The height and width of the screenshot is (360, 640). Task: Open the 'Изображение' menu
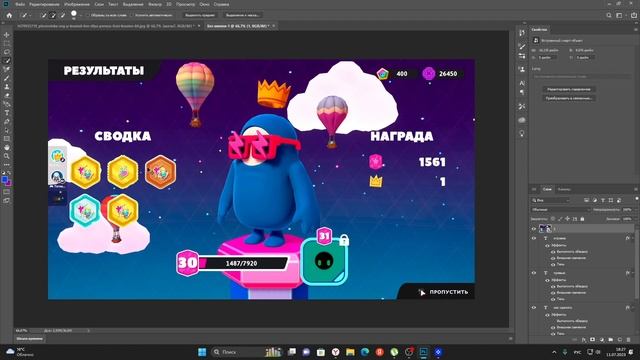click(77, 4)
